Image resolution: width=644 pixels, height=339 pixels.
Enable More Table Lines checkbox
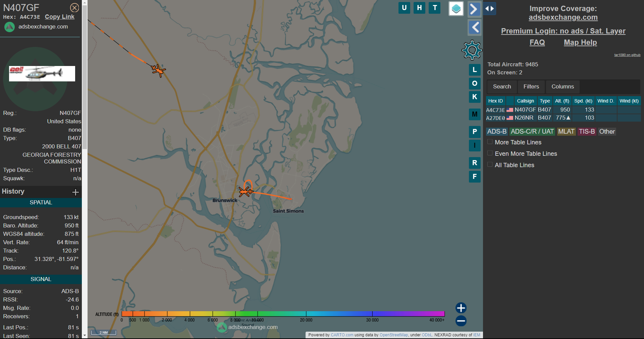coord(490,142)
